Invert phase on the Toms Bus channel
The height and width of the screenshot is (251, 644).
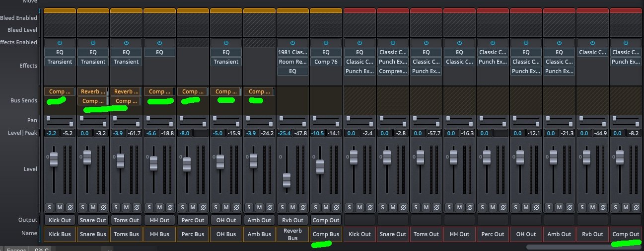pos(137,207)
